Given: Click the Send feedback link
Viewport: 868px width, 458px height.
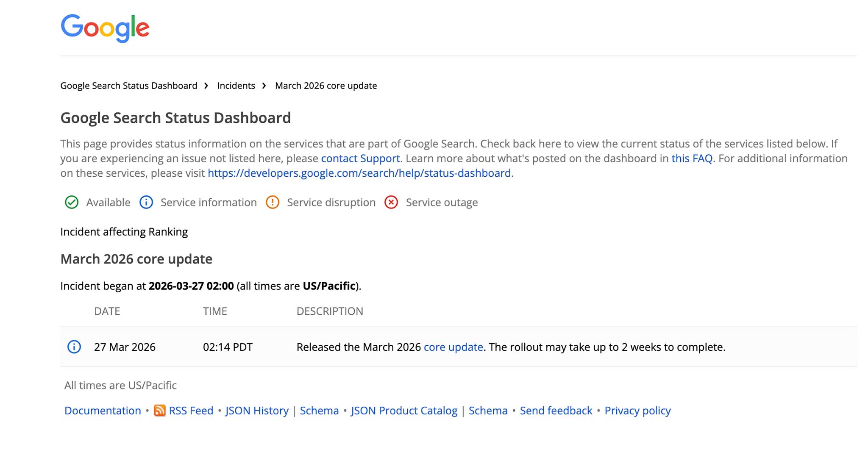Looking at the screenshot, I should pyautogui.click(x=556, y=411).
